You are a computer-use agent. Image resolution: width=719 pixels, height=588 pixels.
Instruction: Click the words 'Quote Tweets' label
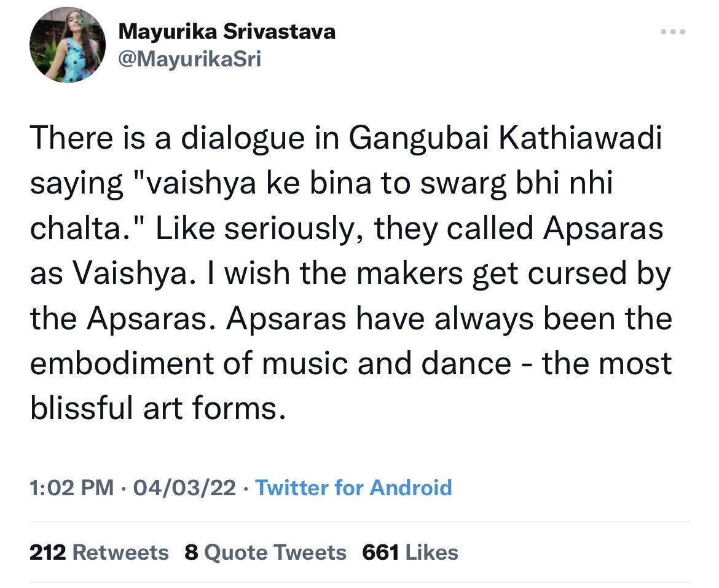(275, 552)
